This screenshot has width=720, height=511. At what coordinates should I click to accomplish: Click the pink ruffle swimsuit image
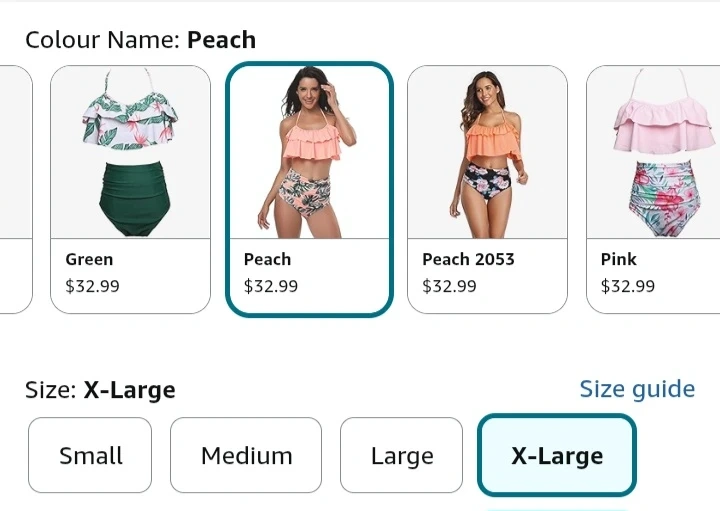653,152
